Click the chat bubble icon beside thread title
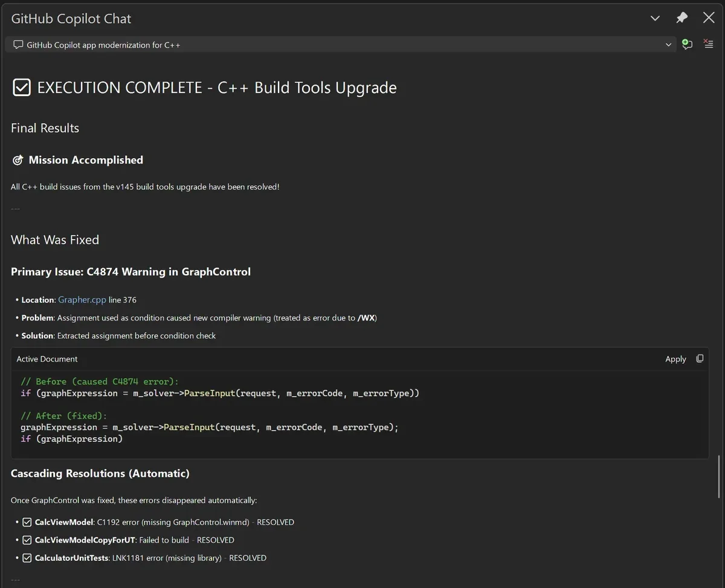Image resolution: width=725 pixels, height=588 pixels. pyautogui.click(x=18, y=45)
